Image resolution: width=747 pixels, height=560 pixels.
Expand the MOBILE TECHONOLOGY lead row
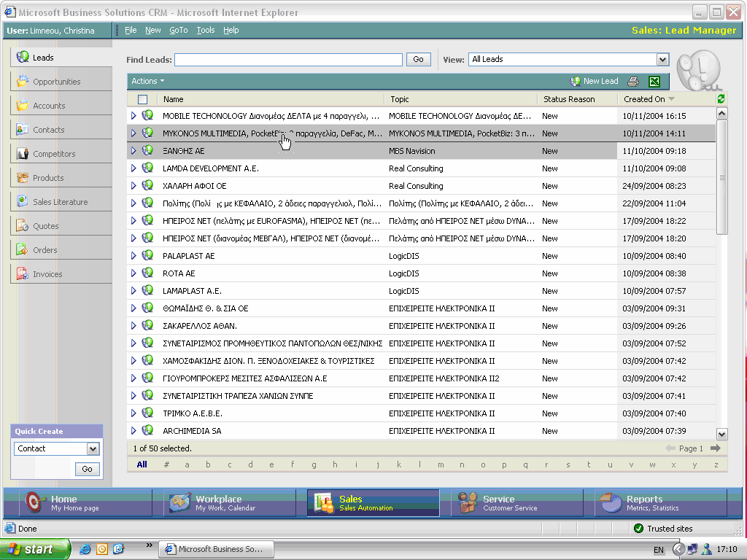coord(133,116)
